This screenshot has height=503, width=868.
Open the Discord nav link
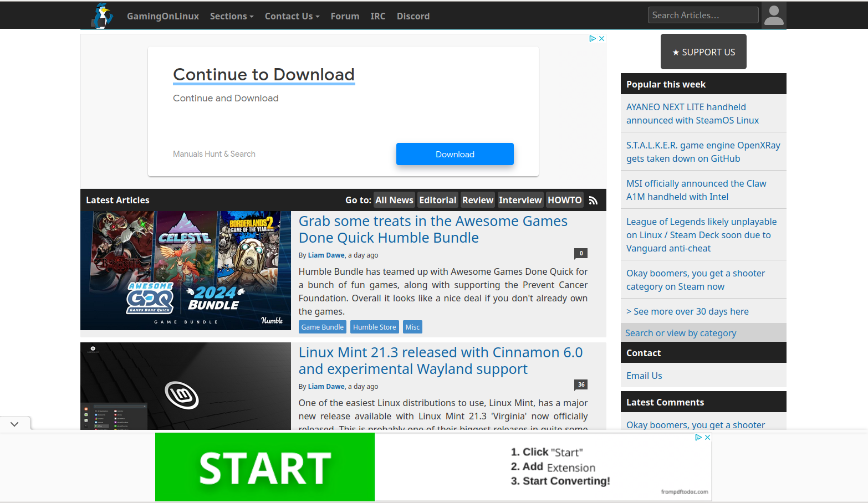[413, 16]
